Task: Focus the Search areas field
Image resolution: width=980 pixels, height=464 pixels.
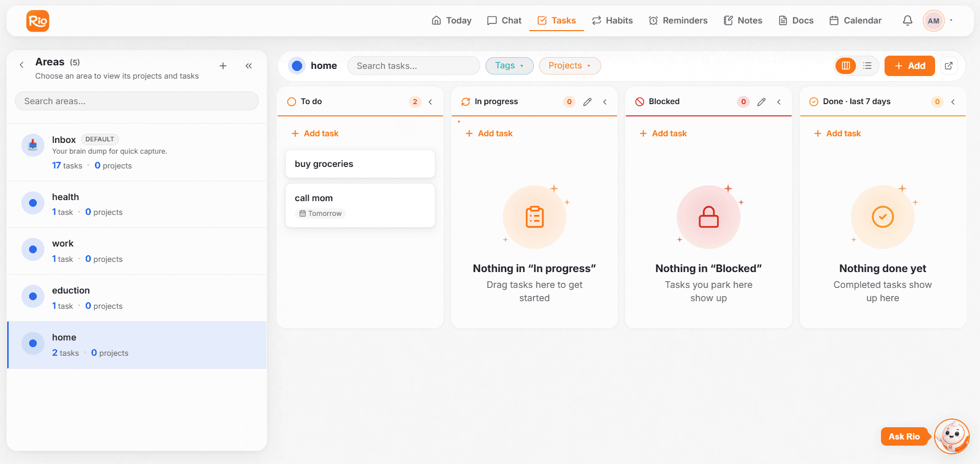Action: point(137,101)
